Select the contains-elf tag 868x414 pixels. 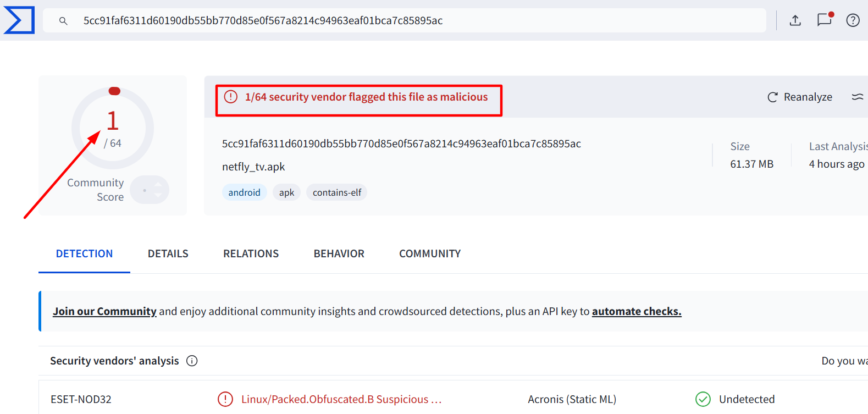(337, 192)
